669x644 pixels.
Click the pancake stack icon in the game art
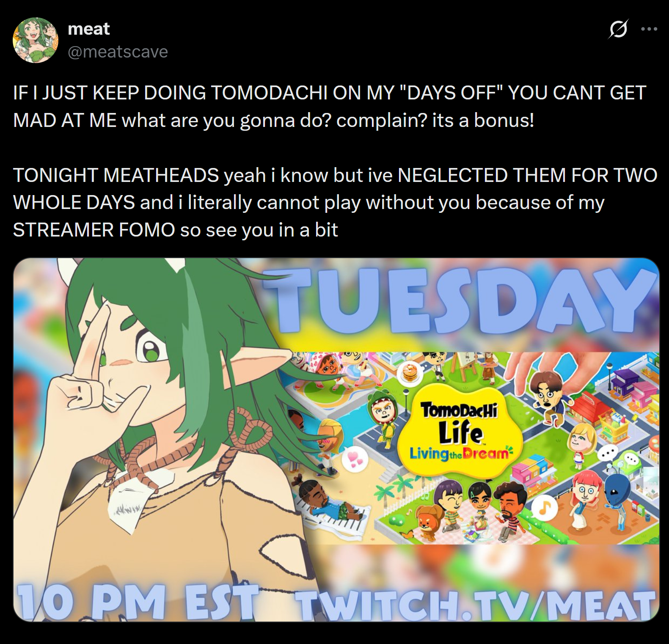[x=410, y=373]
